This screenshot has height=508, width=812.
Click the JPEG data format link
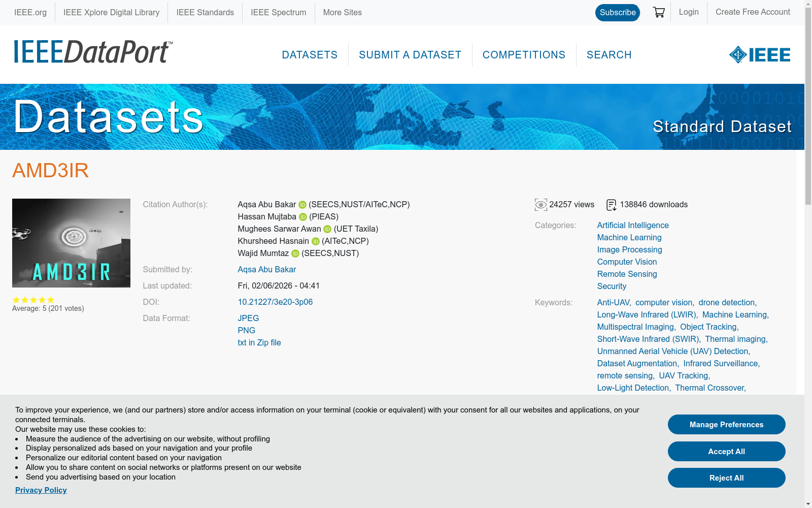[x=248, y=319]
